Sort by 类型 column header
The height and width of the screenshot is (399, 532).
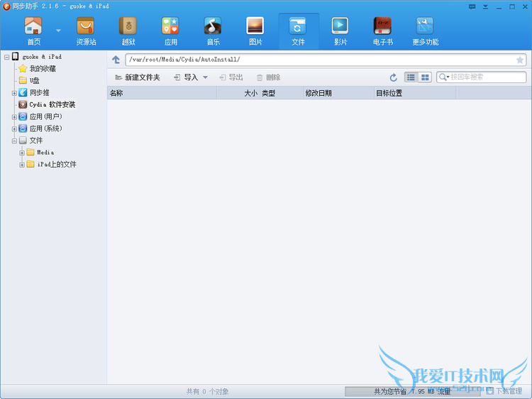tap(282, 93)
